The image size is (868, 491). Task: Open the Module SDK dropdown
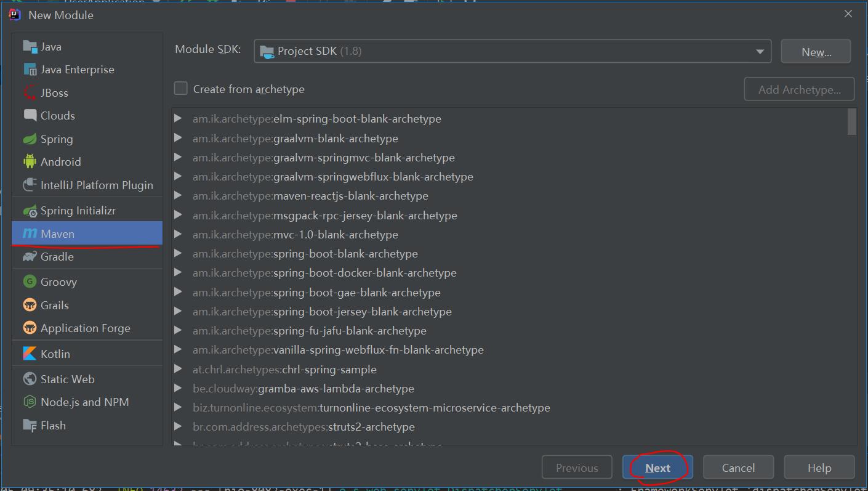click(x=512, y=51)
